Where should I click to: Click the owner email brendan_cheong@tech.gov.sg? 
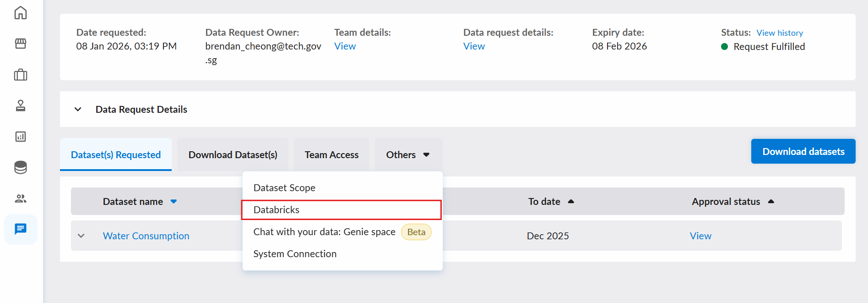[263, 53]
